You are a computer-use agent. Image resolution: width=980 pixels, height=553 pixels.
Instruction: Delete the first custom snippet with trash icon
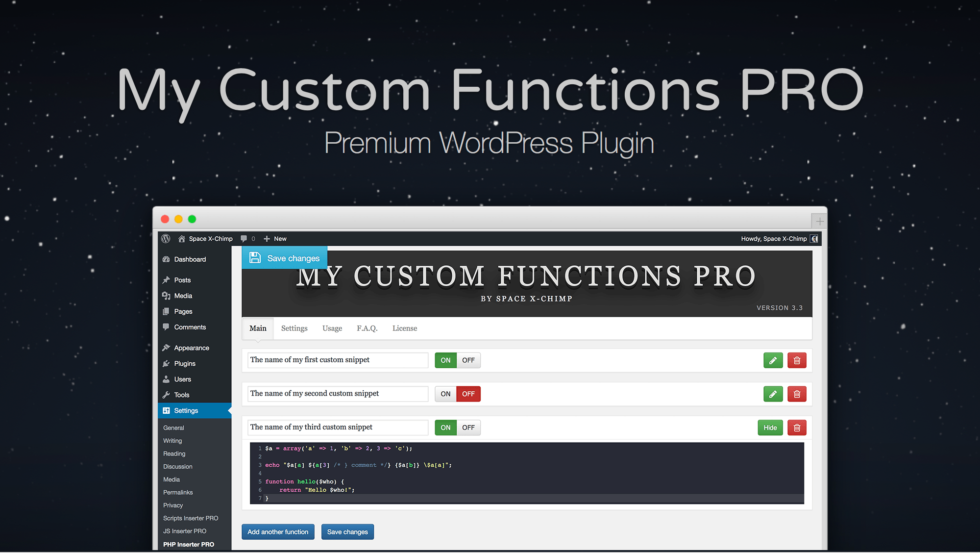pos(797,360)
